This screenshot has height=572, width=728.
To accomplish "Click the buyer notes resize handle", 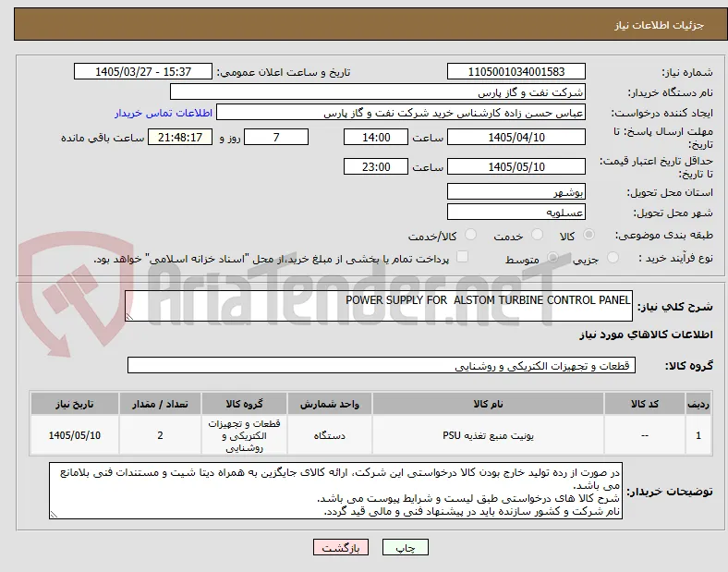I will coord(54,515).
